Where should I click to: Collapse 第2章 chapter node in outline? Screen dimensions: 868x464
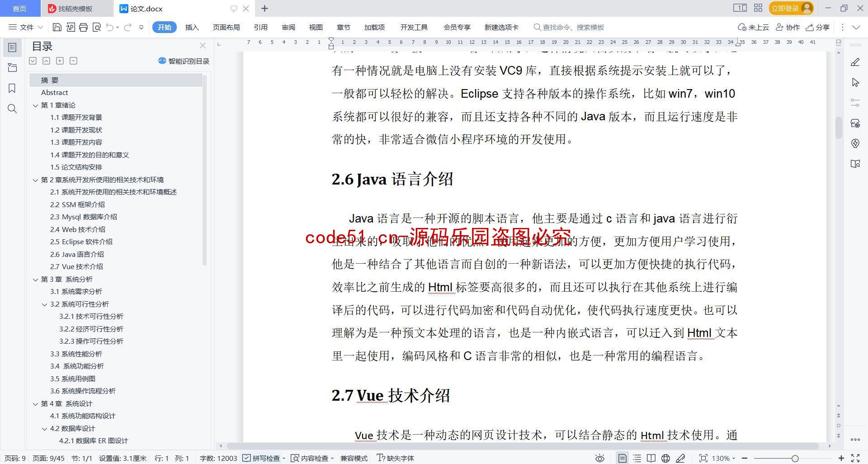tap(35, 180)
